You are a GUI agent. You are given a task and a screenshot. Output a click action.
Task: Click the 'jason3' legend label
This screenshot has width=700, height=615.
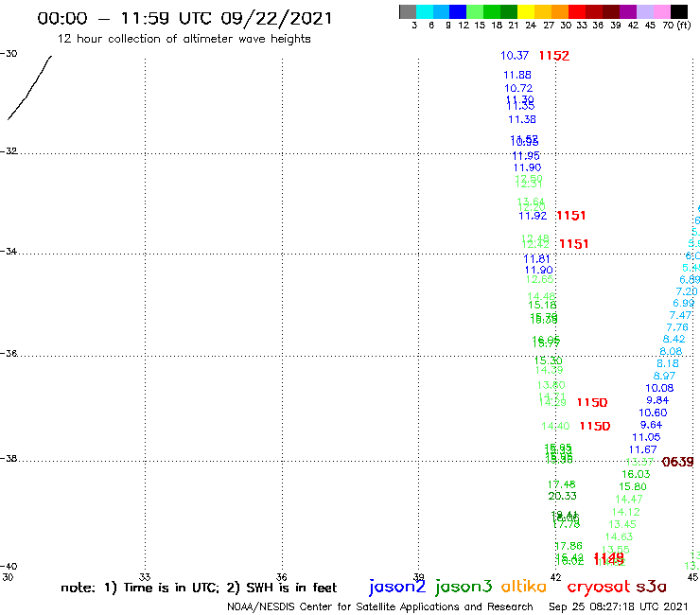click(x=464, y=587)
